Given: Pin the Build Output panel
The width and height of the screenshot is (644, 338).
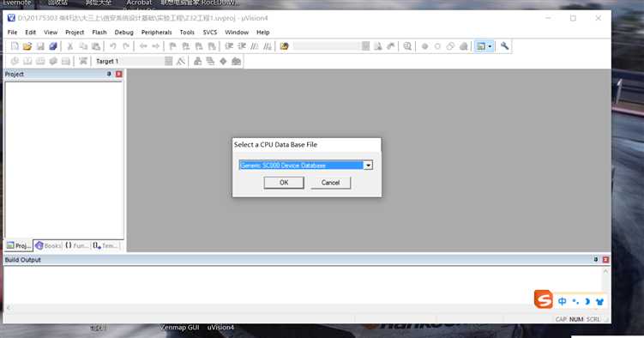Looking at the screenshot, I should pos(595,260).
